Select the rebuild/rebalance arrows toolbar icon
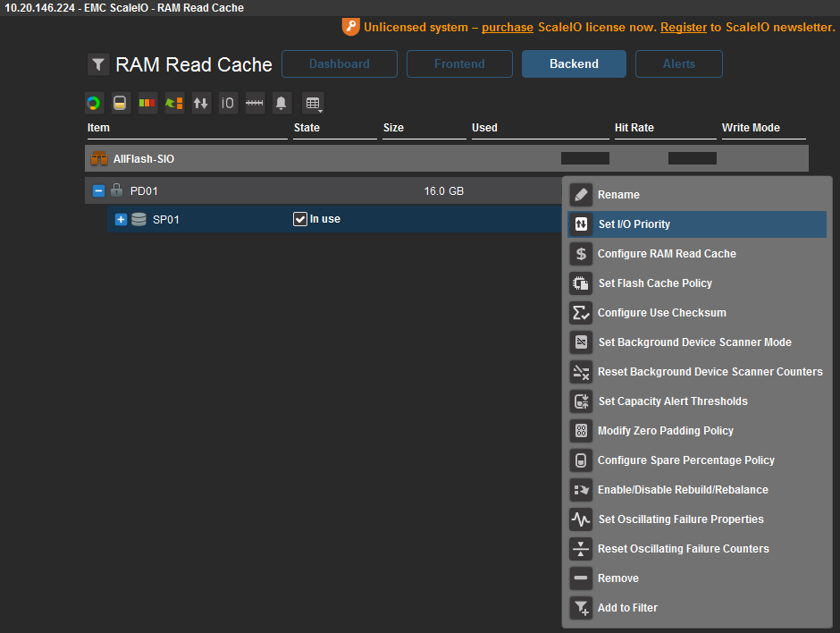Screen dimensions: 840x633 point(174,103)
